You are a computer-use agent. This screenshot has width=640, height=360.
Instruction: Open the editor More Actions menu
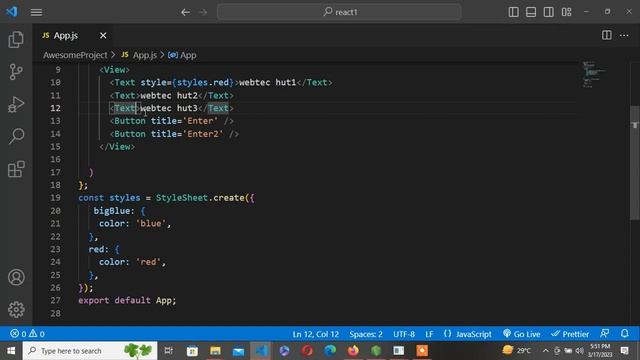tap(624, 36)
